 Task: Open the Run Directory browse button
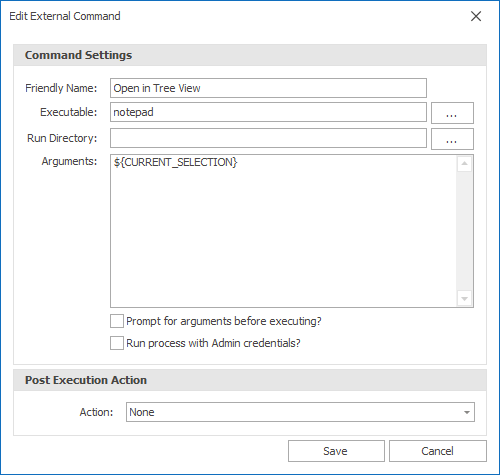(x=452, y=139)
